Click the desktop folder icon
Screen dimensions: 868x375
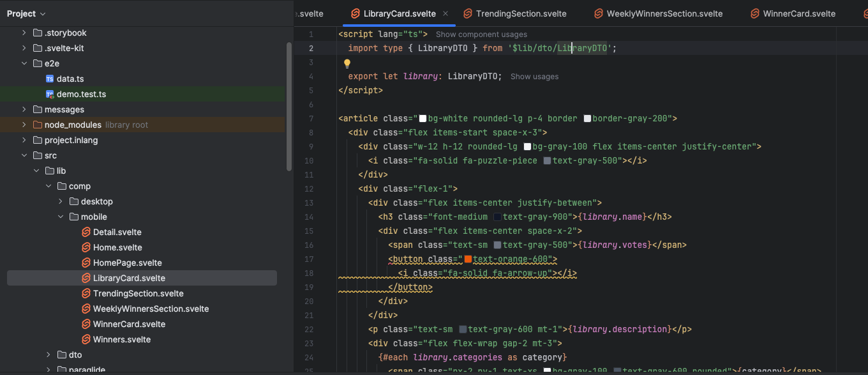click(74, 201)
